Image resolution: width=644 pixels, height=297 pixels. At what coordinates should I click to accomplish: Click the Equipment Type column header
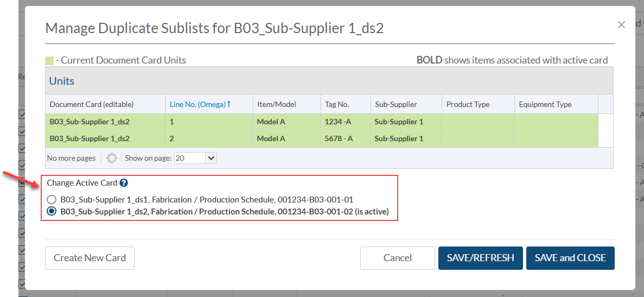(x=545, y=104)
